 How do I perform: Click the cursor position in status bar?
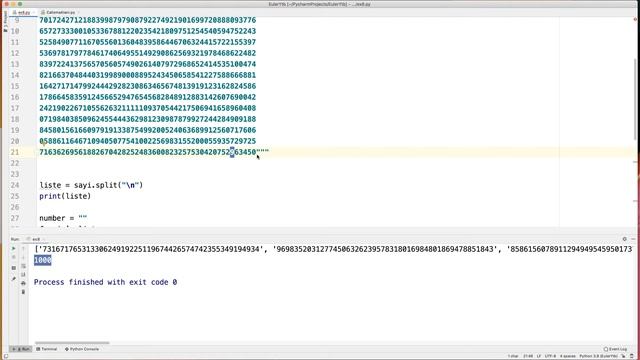tap(528, 356)
